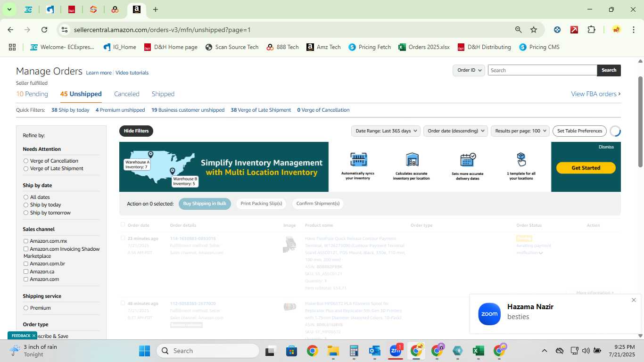Select the Ship by today radio button
The image size is (644, 362).
tap(26, 205)
